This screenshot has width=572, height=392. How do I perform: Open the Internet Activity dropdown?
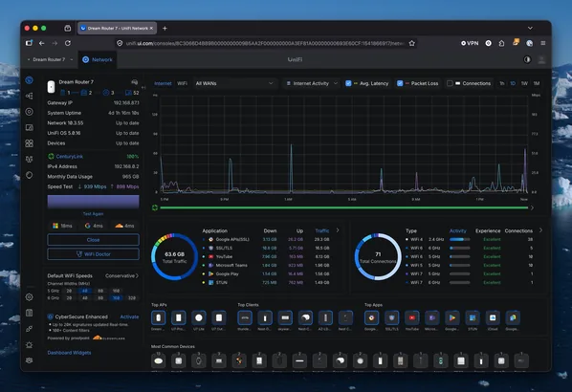pos(312,83)
